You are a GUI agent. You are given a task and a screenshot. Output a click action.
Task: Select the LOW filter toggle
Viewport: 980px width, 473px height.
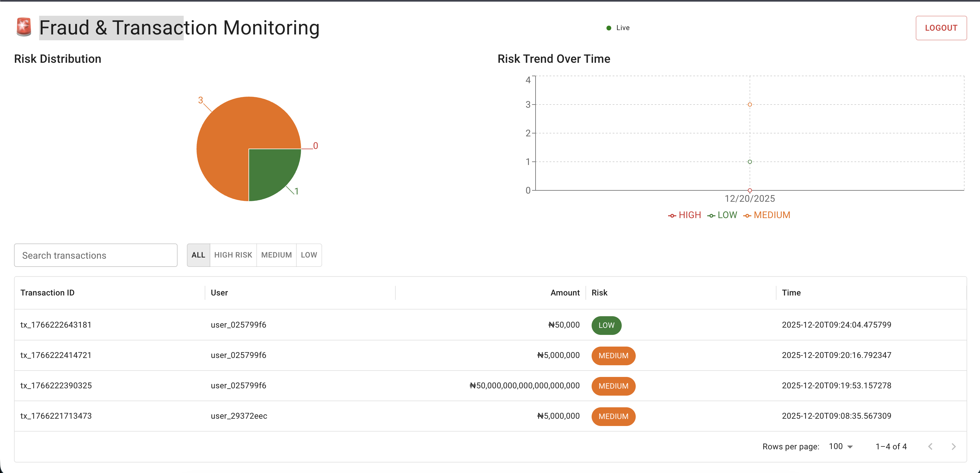(x=309, y=255)
